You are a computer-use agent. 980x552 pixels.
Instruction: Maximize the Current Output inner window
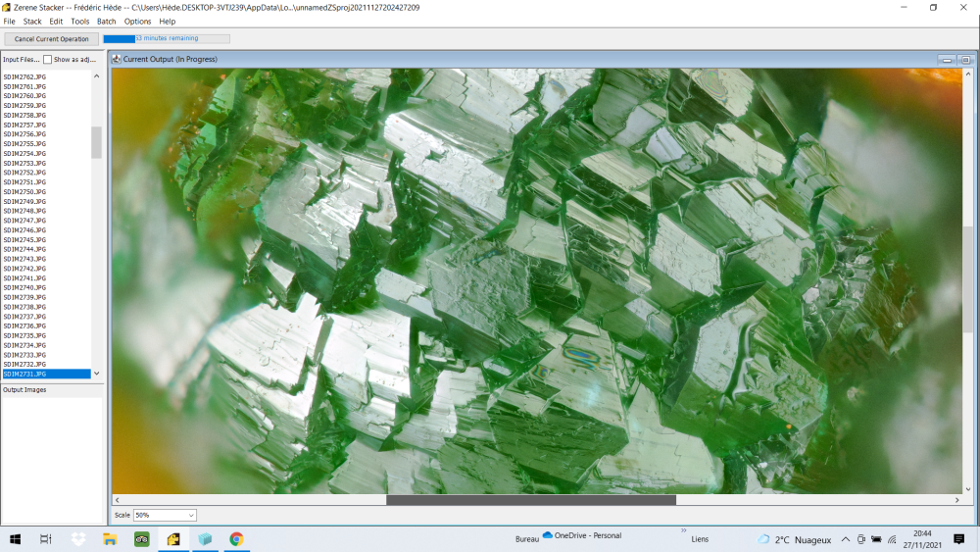(x=965, y=59)
